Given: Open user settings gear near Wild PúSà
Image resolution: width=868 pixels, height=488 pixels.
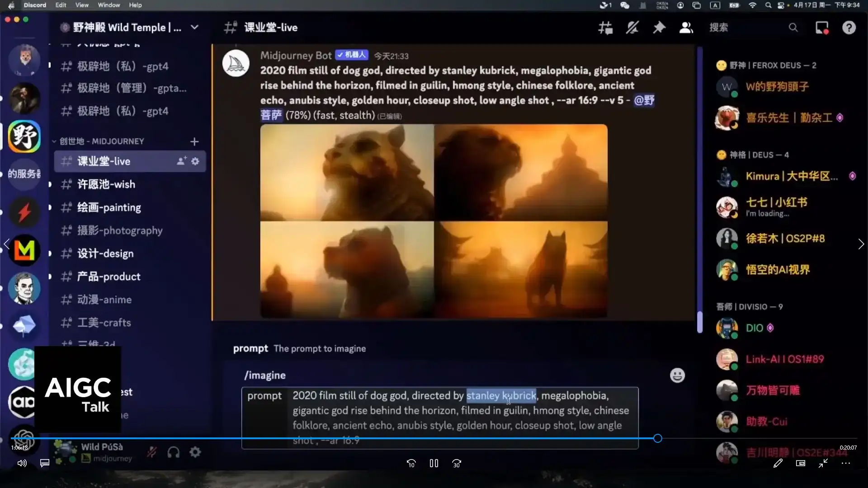Looking at the screenshot, I should (x=195, y=452).
